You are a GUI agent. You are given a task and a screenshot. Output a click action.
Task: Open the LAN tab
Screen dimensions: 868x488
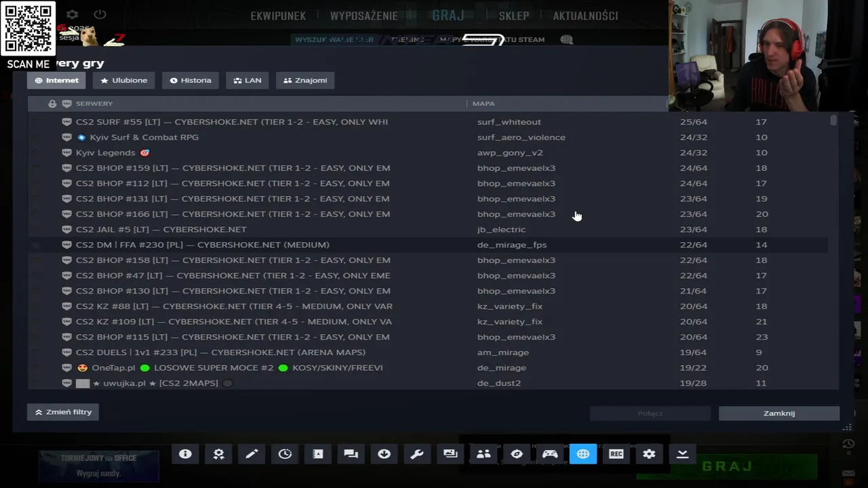point(248,80)
